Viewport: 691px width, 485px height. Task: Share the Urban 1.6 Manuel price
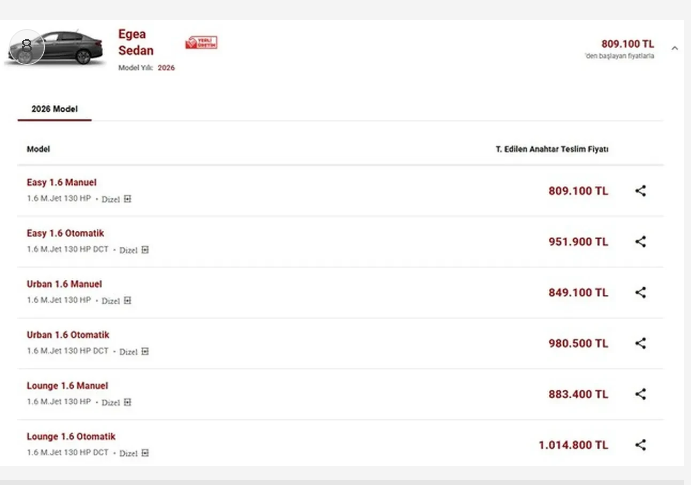pyautogui.click(x=641, y=292)
